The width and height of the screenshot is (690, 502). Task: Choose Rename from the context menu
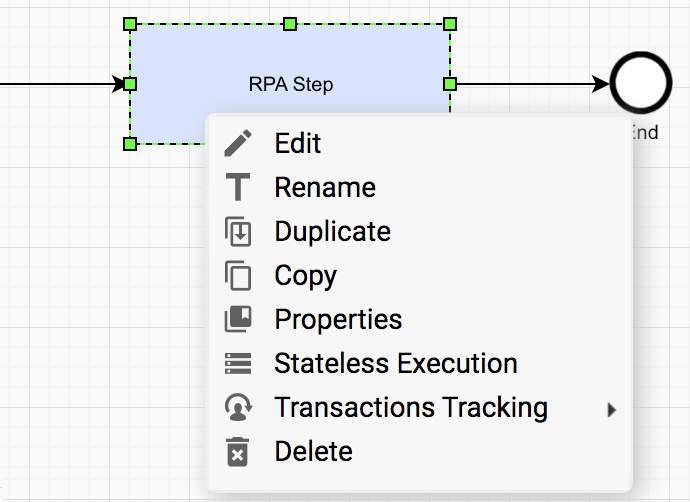(x=419, y=187)
